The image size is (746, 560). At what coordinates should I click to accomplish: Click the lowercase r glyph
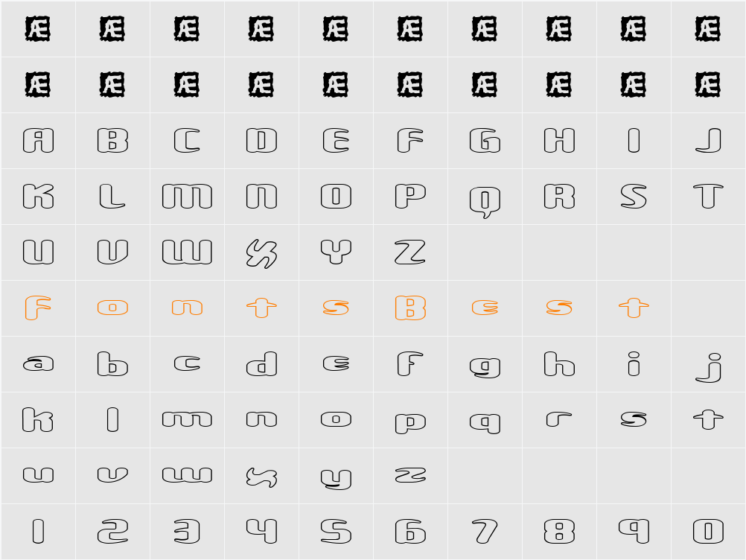tap(560, 419)
